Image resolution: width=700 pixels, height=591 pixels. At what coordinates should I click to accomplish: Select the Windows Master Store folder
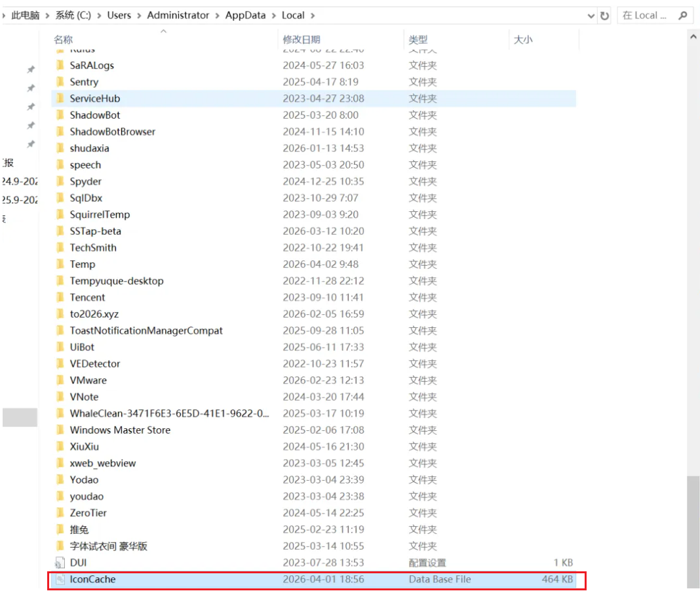coord(120,430)
